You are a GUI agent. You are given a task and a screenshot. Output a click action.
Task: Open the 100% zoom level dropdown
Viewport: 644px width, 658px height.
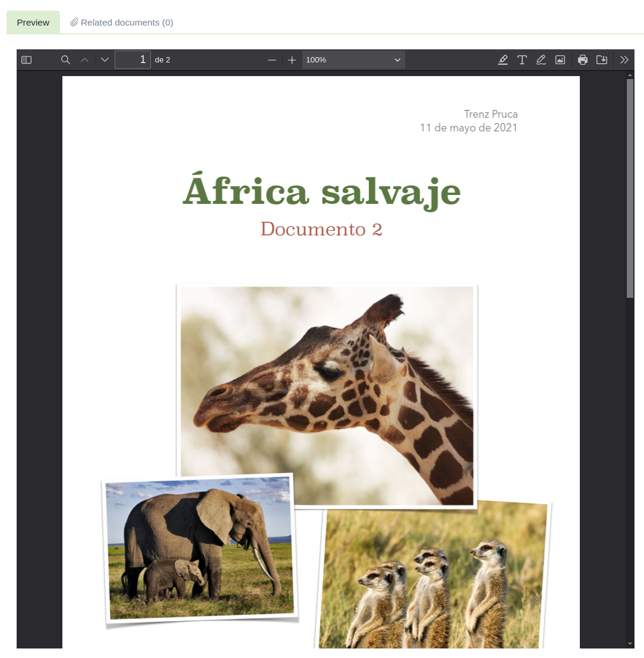(x=353, y=60)
